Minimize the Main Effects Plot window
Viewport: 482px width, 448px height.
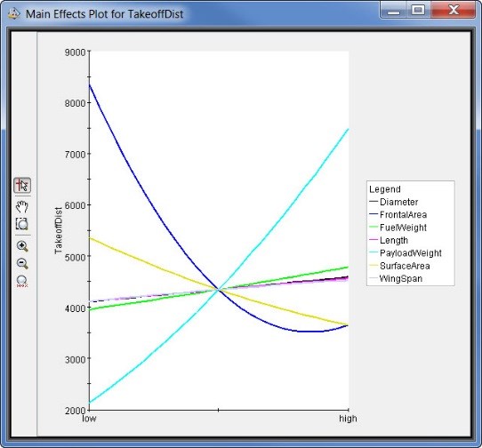[x=394, y=10]
